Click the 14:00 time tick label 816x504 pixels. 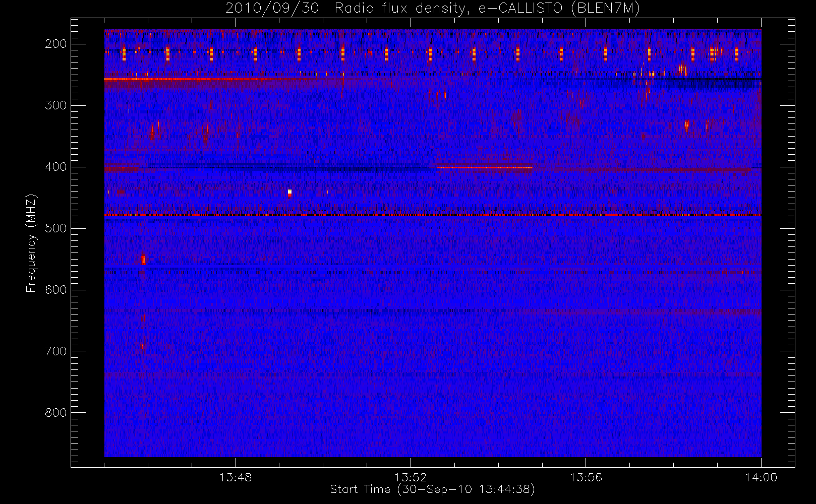coord(761,477)
